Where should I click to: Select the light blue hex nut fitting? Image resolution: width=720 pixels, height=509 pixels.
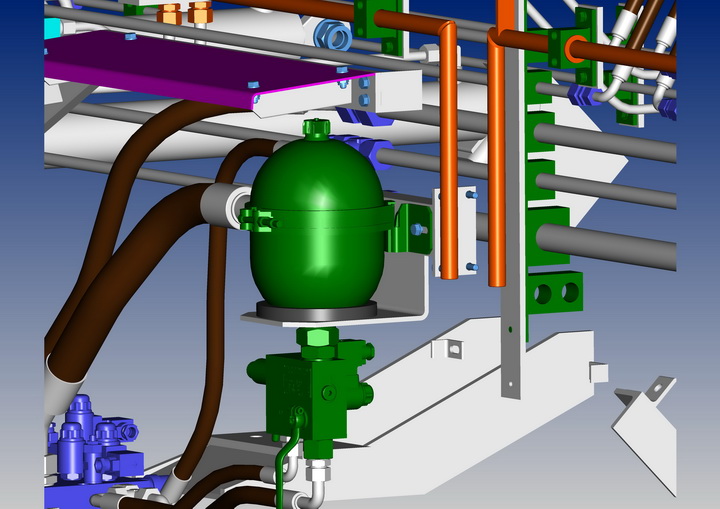pyautogui.click(x=333, y=35)
